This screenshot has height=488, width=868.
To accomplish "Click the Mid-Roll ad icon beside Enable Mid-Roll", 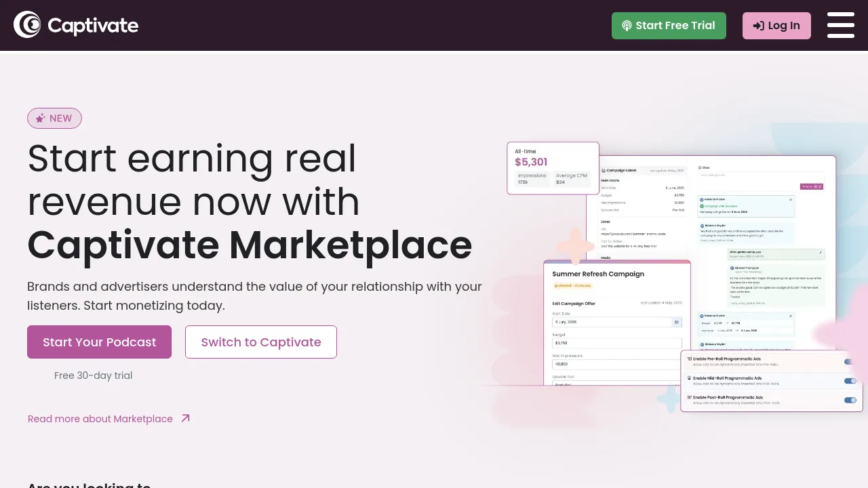I will click(690, 378).
